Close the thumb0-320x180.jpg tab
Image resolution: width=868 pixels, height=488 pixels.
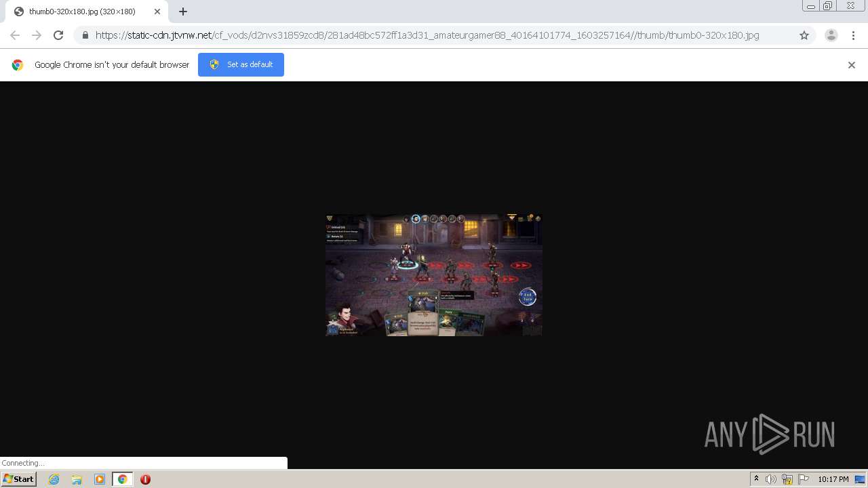(157, 12)
